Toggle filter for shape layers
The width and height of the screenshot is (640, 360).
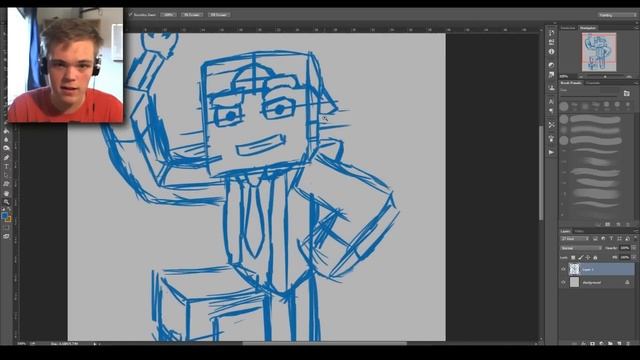619,239
